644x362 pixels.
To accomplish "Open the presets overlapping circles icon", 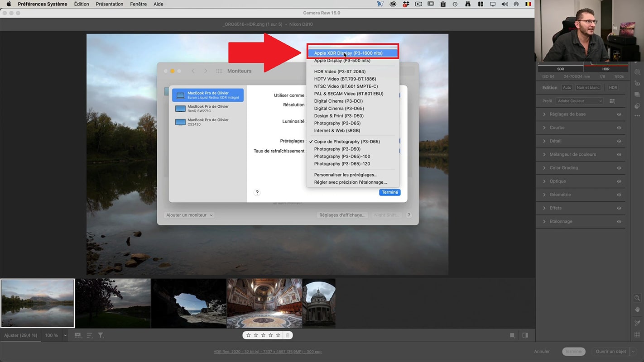I will (637, 106).
